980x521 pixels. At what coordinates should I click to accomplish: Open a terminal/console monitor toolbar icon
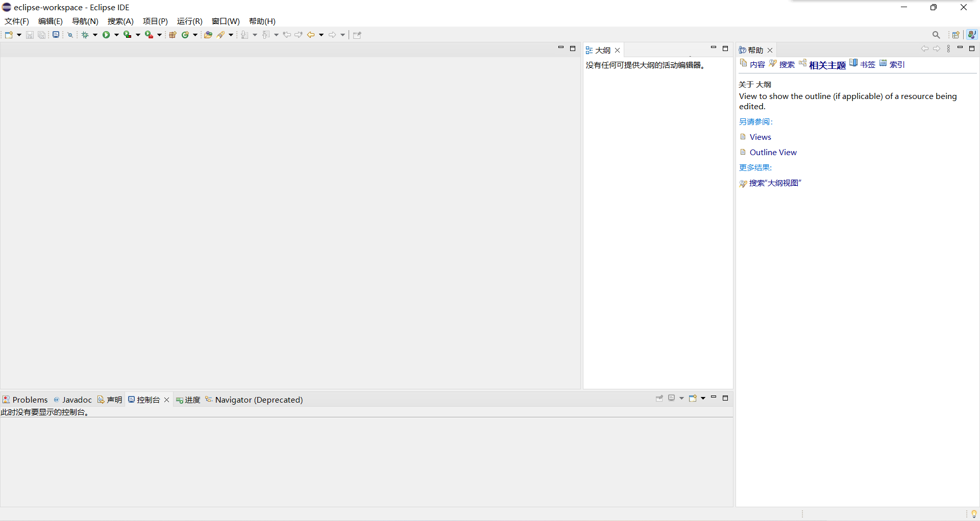click(x=56, y=35)
